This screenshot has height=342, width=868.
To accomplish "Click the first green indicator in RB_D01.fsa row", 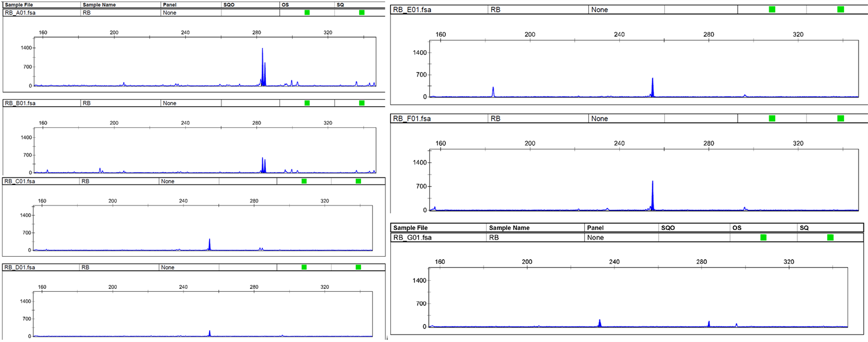I will coord(304,267).
